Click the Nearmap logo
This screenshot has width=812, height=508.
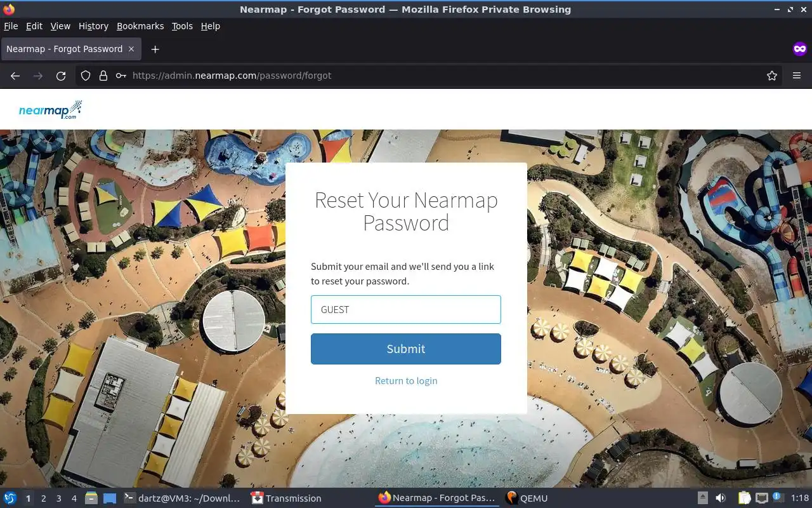(51, 110)
